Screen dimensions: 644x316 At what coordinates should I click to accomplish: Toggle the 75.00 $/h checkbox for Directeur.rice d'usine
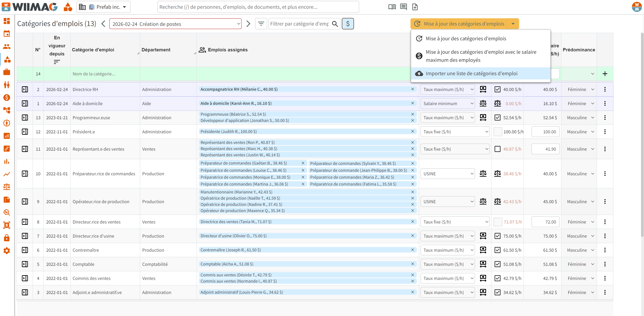[497, 236]
